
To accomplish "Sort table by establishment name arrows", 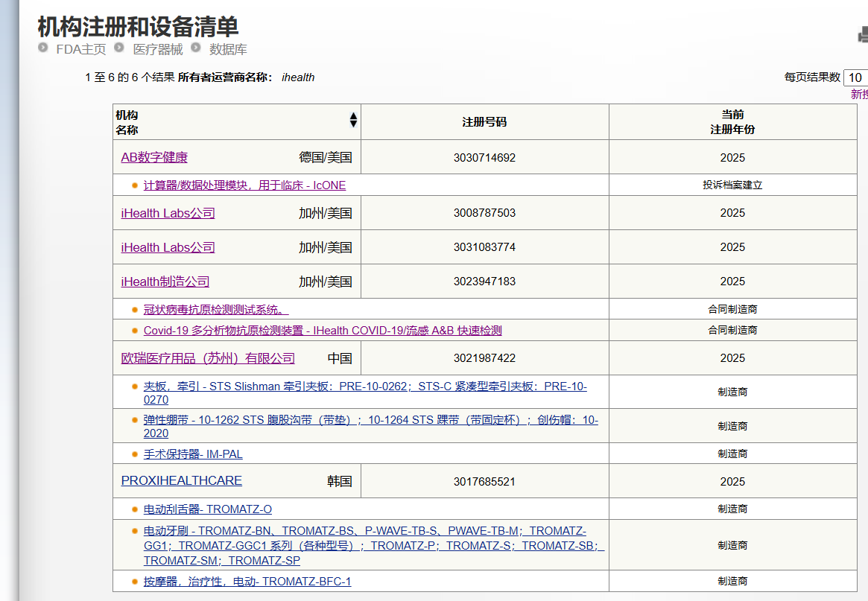I will pos(353,120).
